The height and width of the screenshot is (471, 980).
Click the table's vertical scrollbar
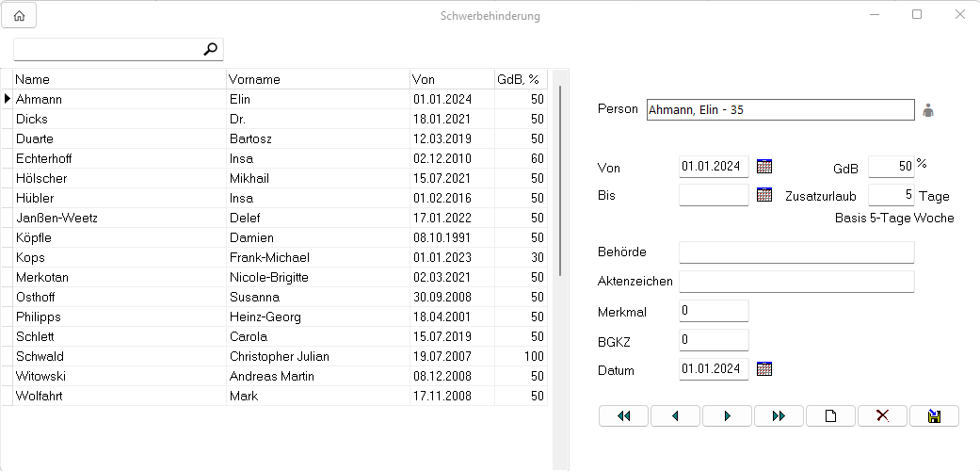pos(561,179)
